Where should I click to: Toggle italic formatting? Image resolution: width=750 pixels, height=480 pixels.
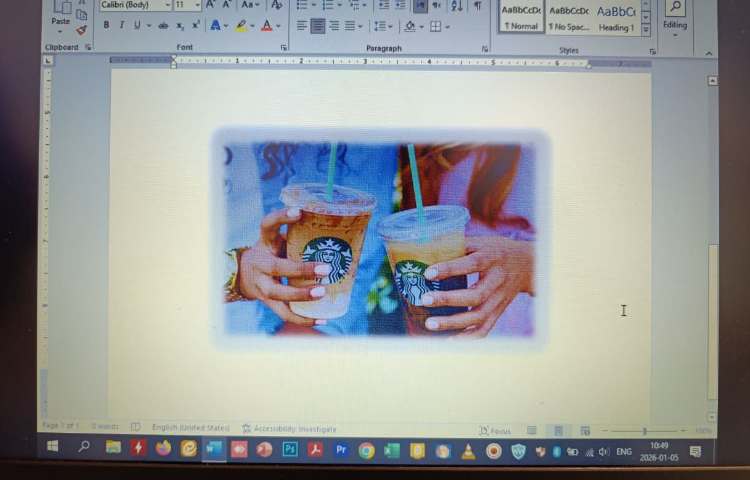pyautogui.click(x=121, y=25)
